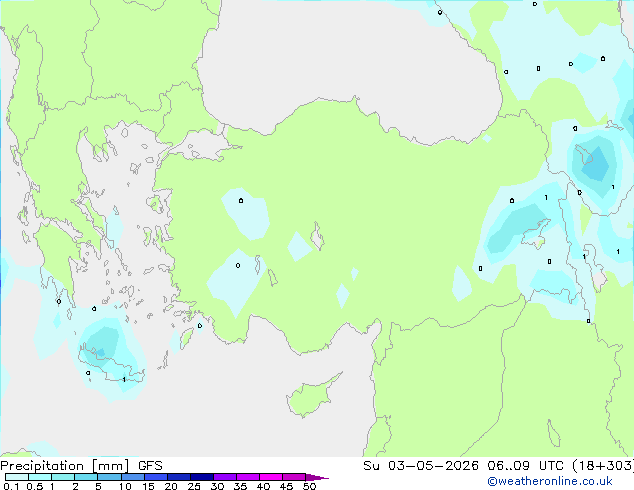Image resolution: width=634 pixels, height=490 pixels.
Task: Choose the 25–30 mm dark blue swatch
Action: [x=202, y=477]
